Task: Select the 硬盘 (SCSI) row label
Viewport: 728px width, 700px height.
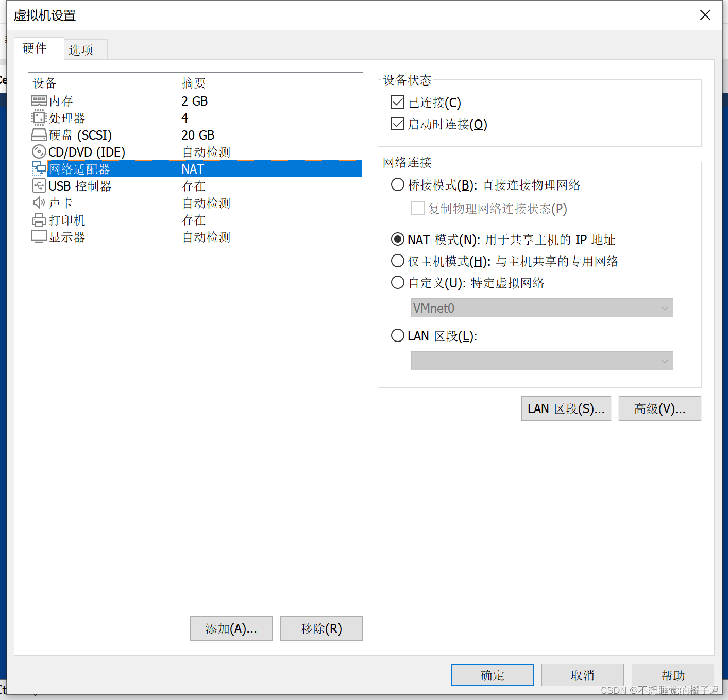Action: click(80, 135)
